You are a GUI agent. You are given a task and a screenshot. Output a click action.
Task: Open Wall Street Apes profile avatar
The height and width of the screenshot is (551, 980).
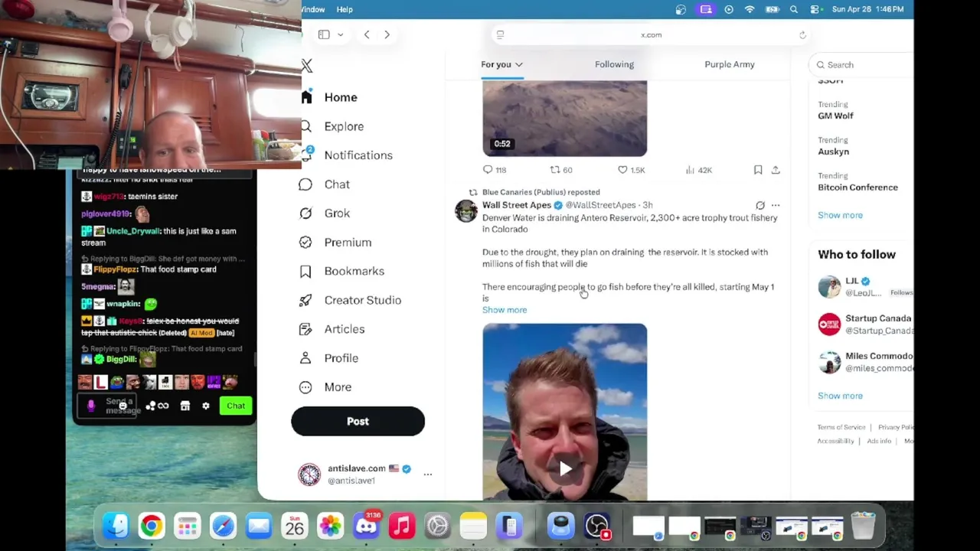[x=465, y=211]
